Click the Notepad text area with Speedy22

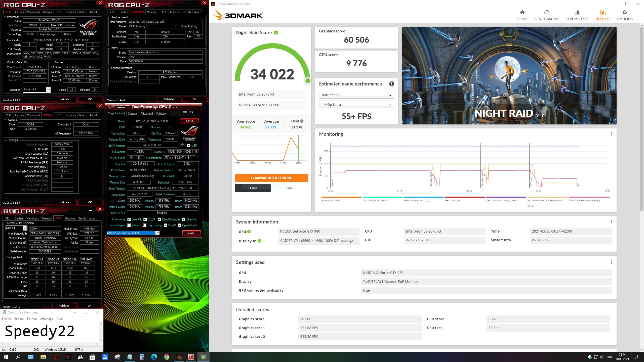click(50, 332)
